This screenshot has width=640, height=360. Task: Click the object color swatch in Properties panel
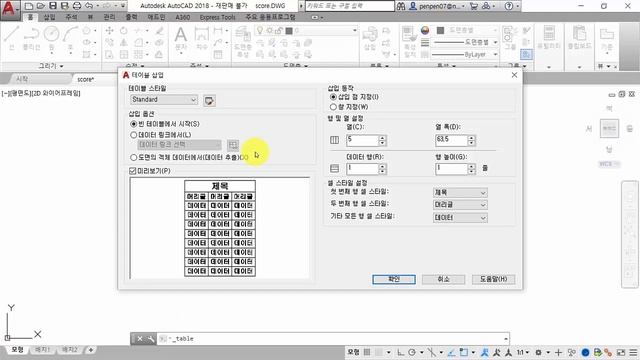[440, 30]
